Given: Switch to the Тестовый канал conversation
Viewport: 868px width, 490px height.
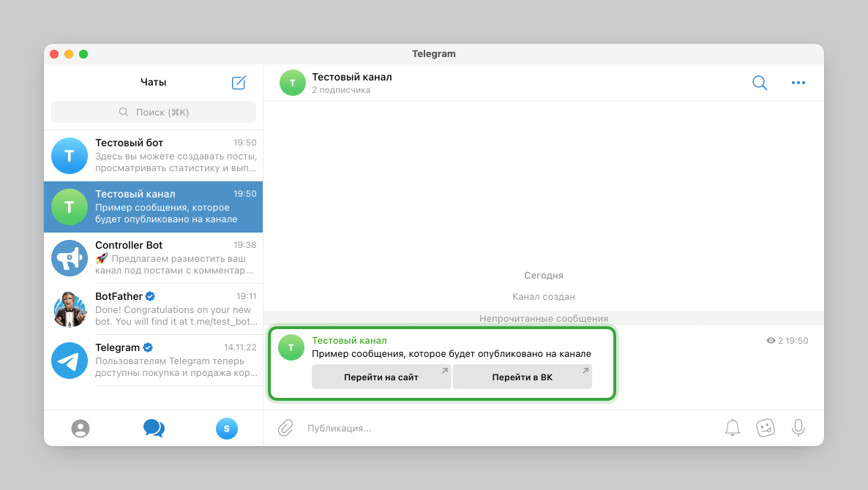Looking at the screenshot, I should pyautogui.click(x=153, y=206).
